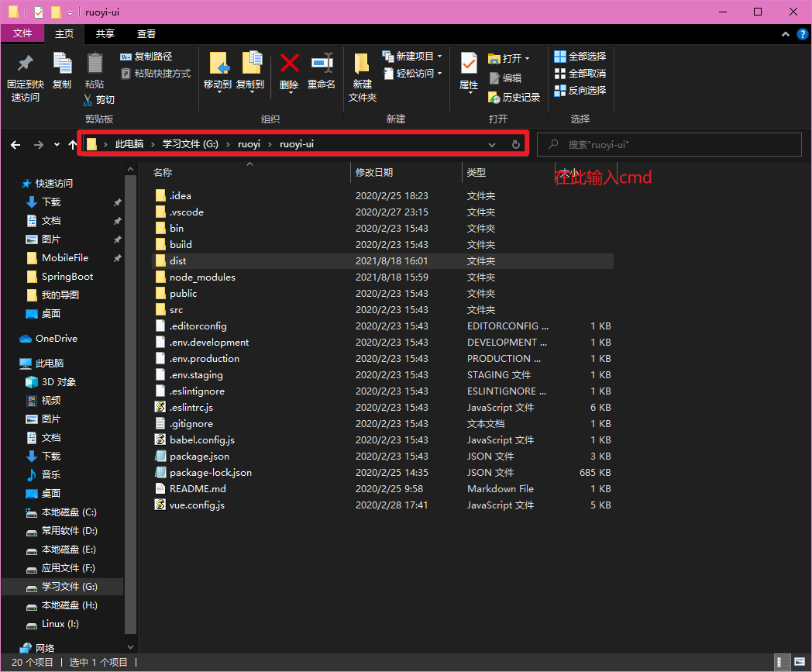Sort by the 名称 name column

[x=163, y=173]
